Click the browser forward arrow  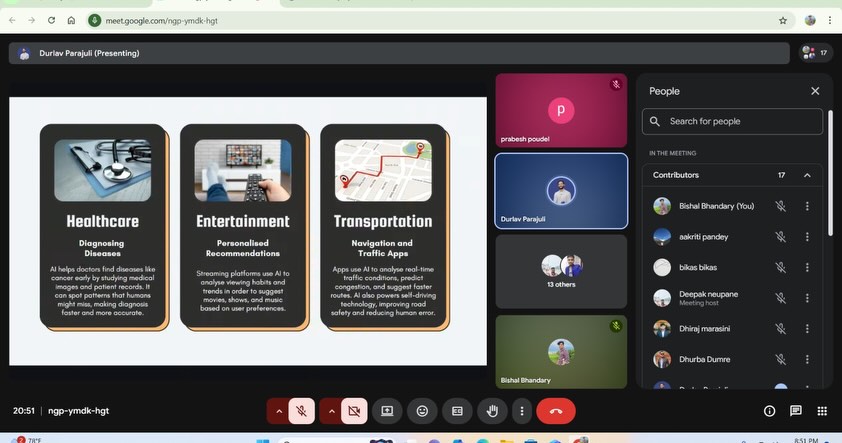coord(32,20)
